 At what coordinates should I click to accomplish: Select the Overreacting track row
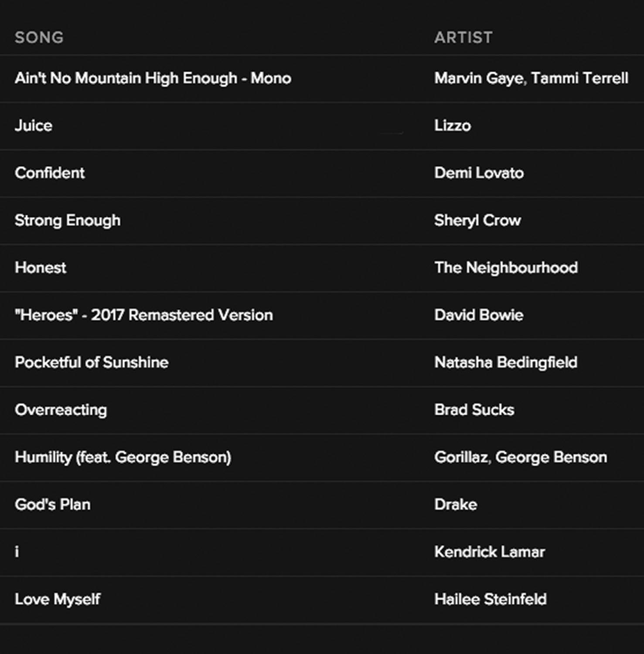click(x=61, y=410)
